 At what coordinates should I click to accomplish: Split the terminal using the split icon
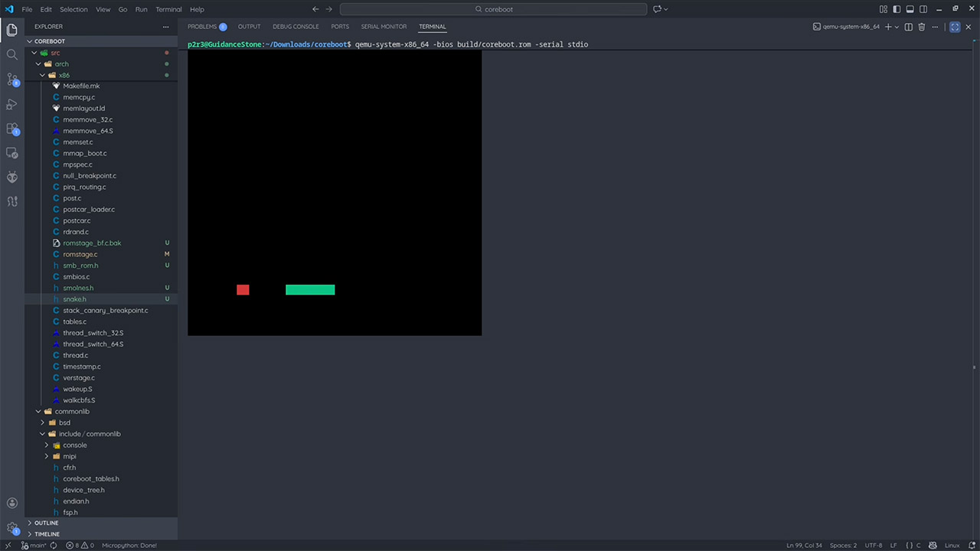(907, 26)
